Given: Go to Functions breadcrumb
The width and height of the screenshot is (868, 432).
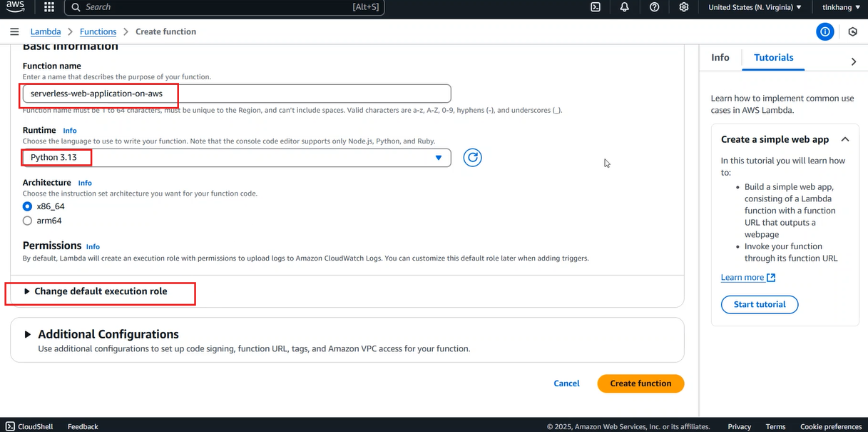Looking at the screenshot, I should click(x=98, y=31).
